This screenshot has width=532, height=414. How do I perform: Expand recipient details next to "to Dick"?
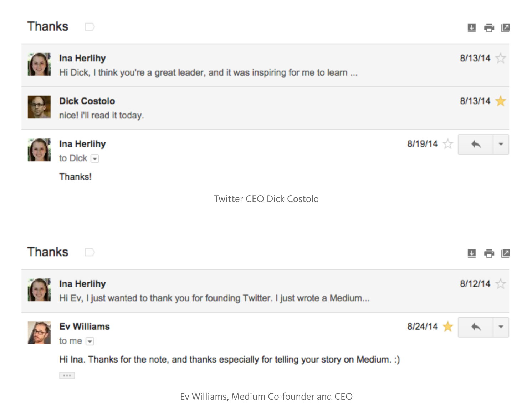coord(95,159)
